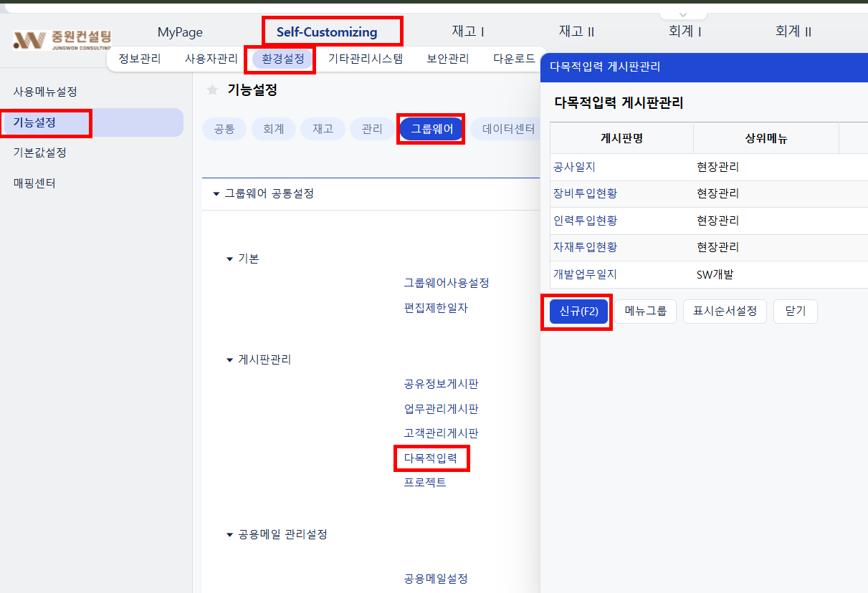The image size is (868, 593).
Task: Switch to the 관리 category tab
Action: coord(372,129)
